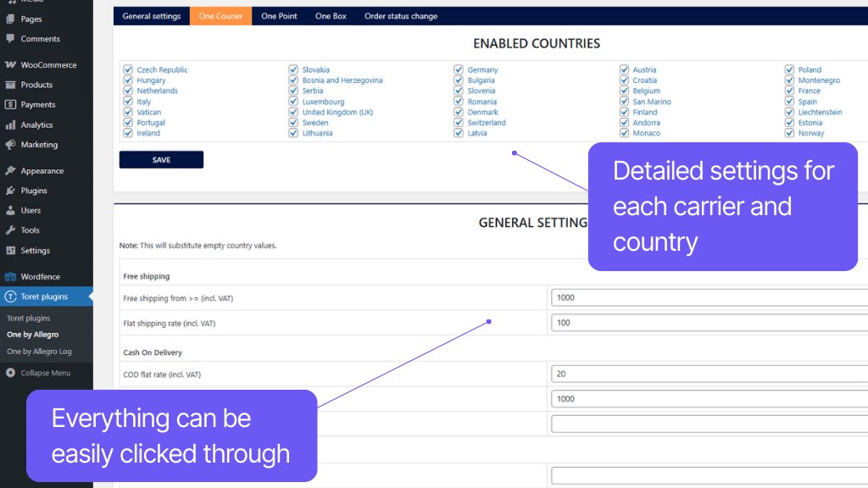Click the Collapse Menu arrow icon
The height and width of the screenshot is (488, 868).
point(10,373)
